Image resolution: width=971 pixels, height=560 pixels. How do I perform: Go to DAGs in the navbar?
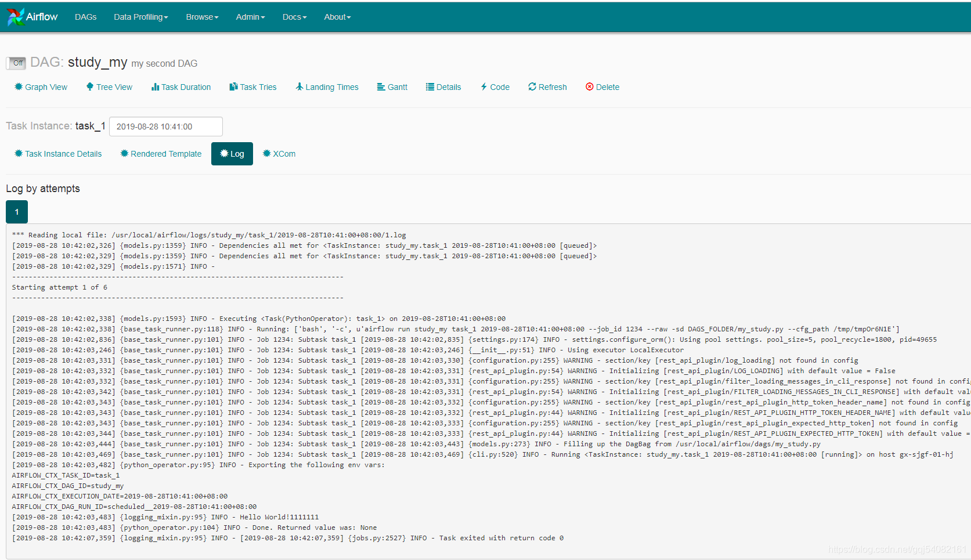tap(86, 17)
